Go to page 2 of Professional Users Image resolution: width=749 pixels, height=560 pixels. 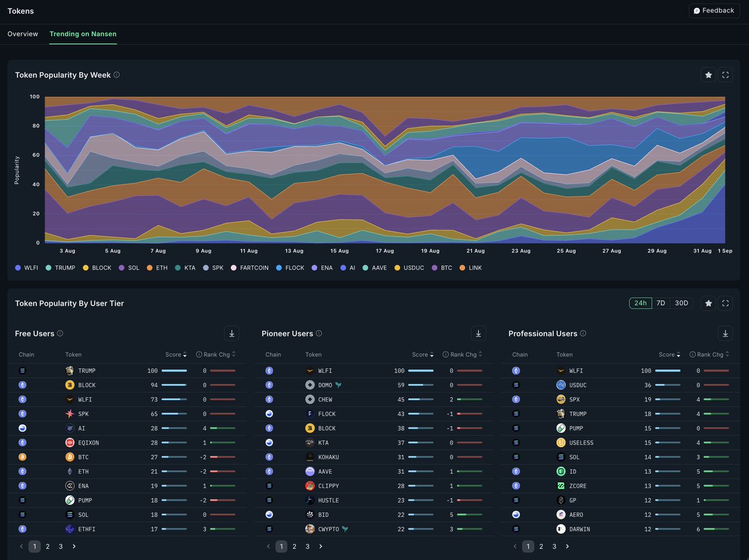(x=541, y=546)
